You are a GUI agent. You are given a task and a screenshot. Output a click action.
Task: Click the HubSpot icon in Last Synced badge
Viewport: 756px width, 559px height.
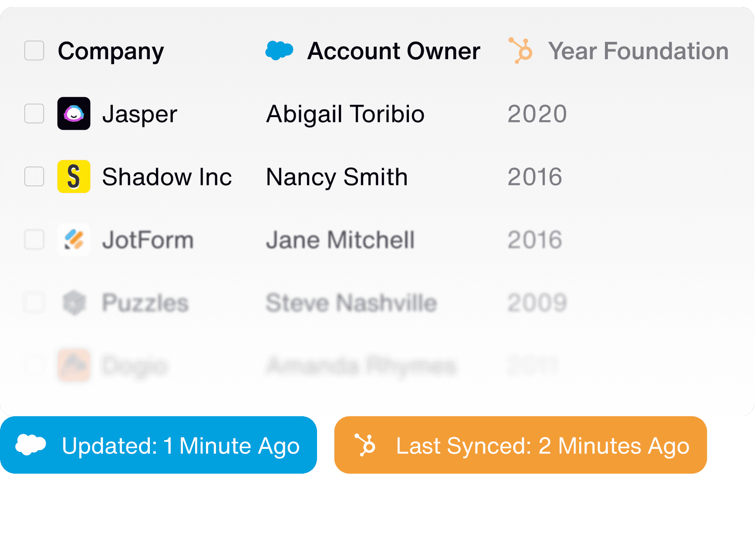(x=365, y=445)
